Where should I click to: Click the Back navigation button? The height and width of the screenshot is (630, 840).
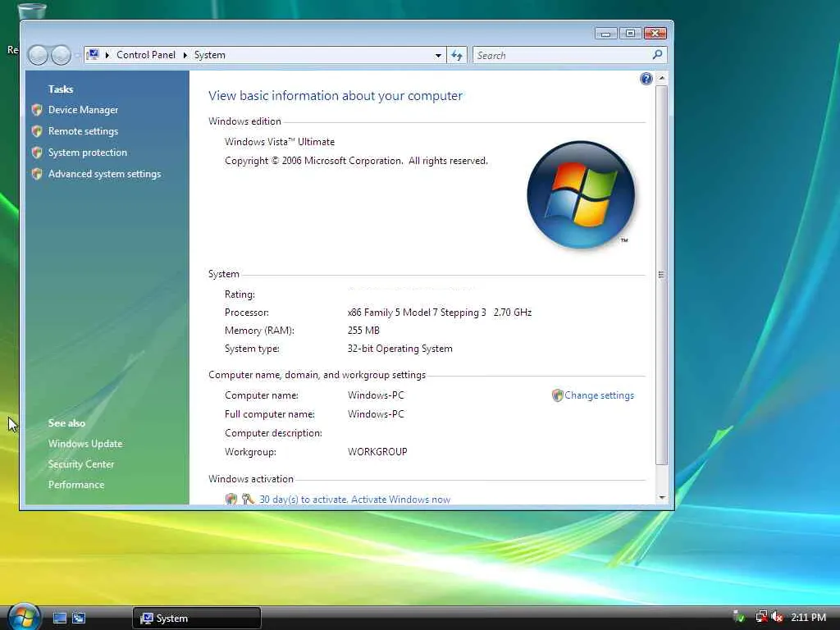(38, 55)
